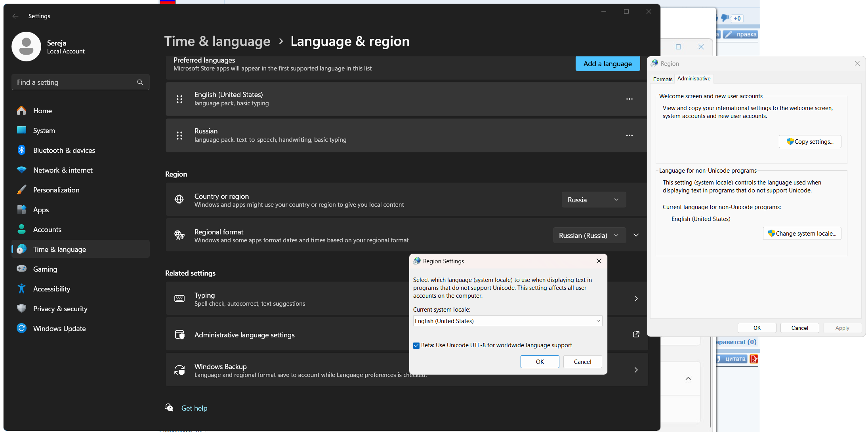The width and height of the screenshot is (868, 432).
Task: Open Windows Update in the sidebar
Action: pyautogui.click(x=80, y=329)
